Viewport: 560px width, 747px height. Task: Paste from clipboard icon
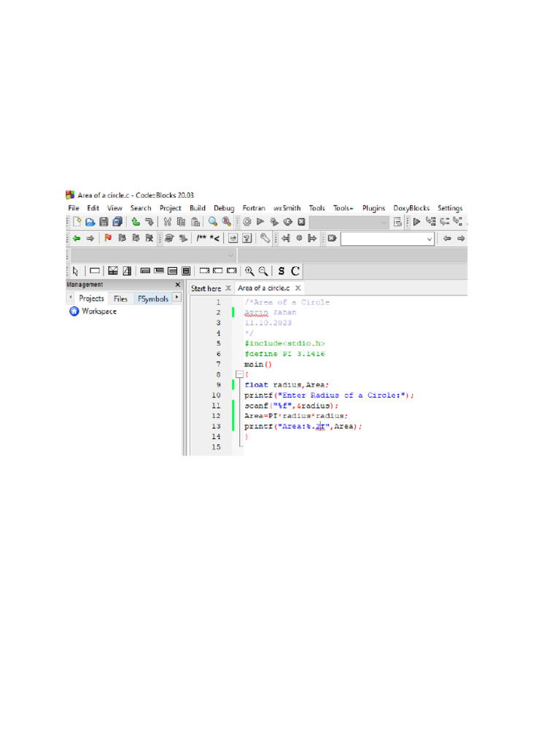(195, 222)
